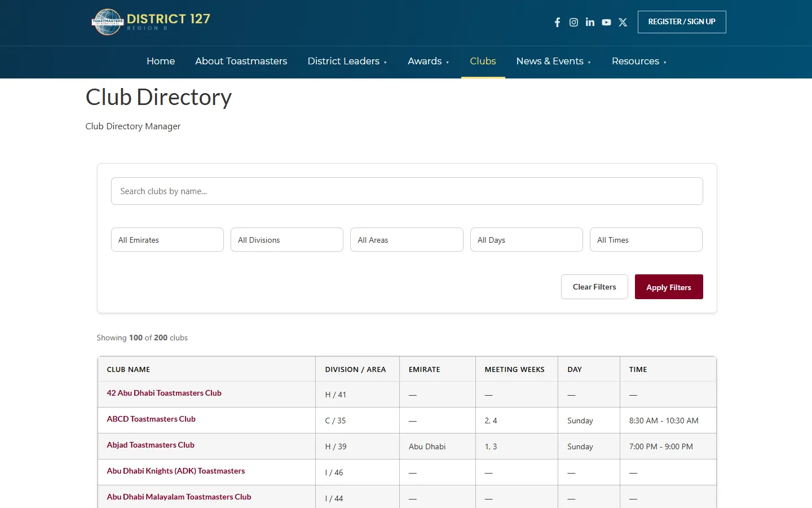Select the Clubs nav item
Screen dimensions: 812x508
coord(483,61)
